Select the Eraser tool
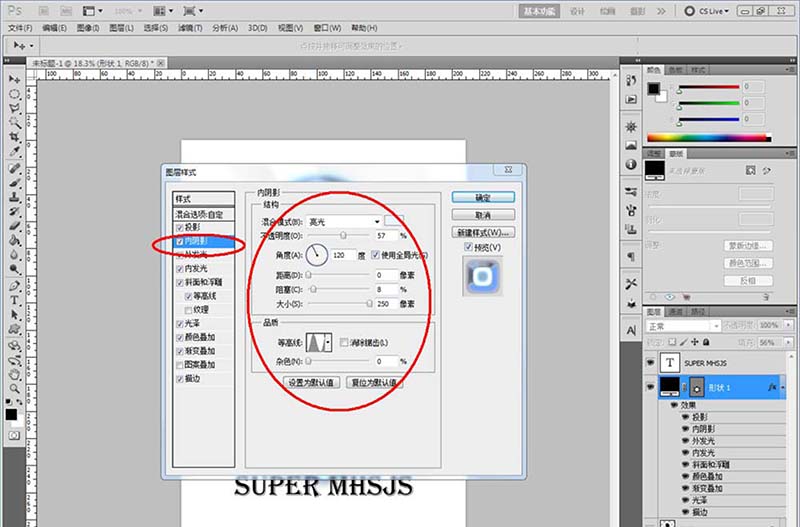This screenshot has height=527, width=800. tap(14, 225)
